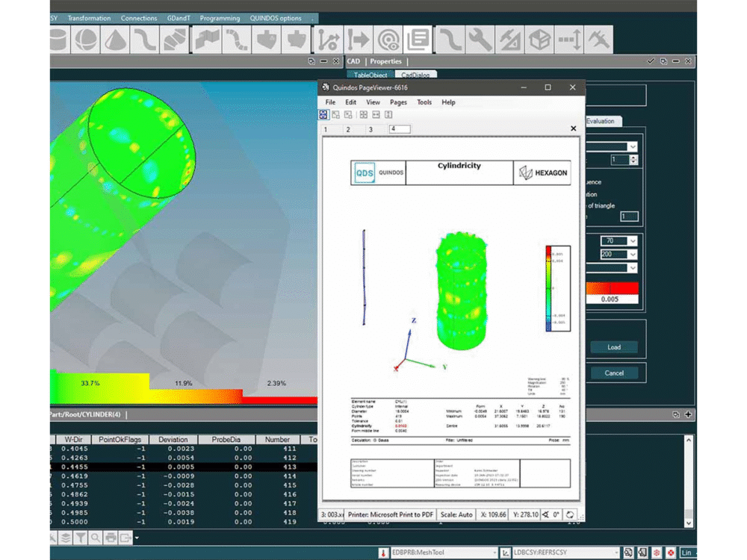The image size is (747, 560).
Task: Click the export icon in bottom toolbar
Action: (125, 538)
